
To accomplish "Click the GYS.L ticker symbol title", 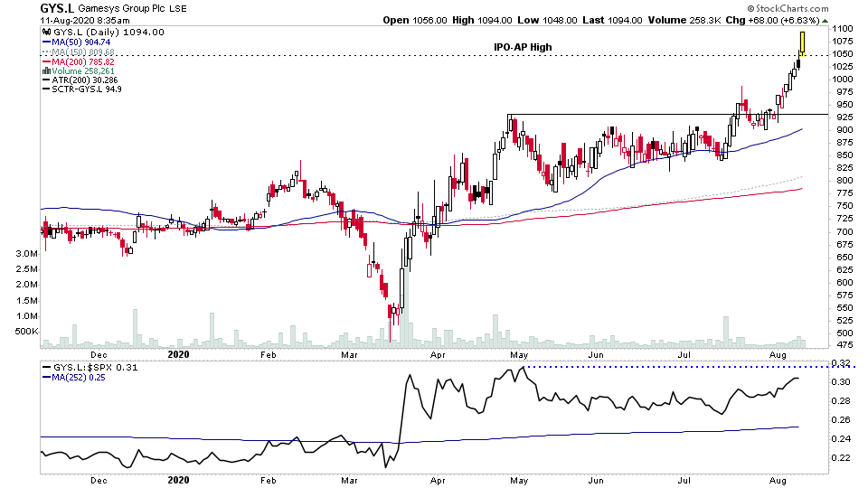I will (x=57, y=8).
